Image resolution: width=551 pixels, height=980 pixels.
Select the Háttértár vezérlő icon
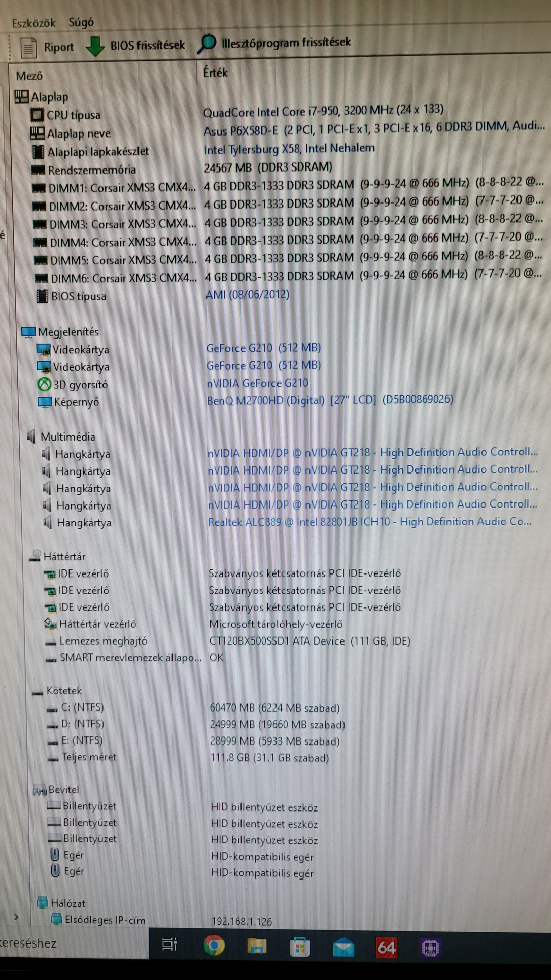click(50, 624)
